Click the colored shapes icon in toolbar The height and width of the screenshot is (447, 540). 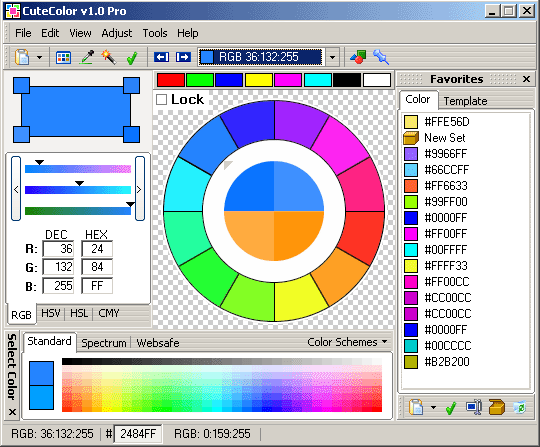coord(358,57)
